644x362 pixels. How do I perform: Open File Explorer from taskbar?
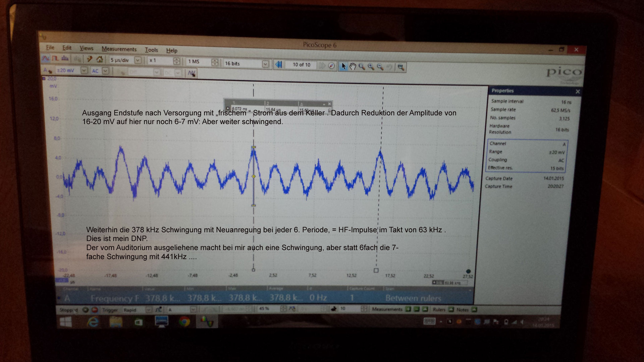point(116,322)
